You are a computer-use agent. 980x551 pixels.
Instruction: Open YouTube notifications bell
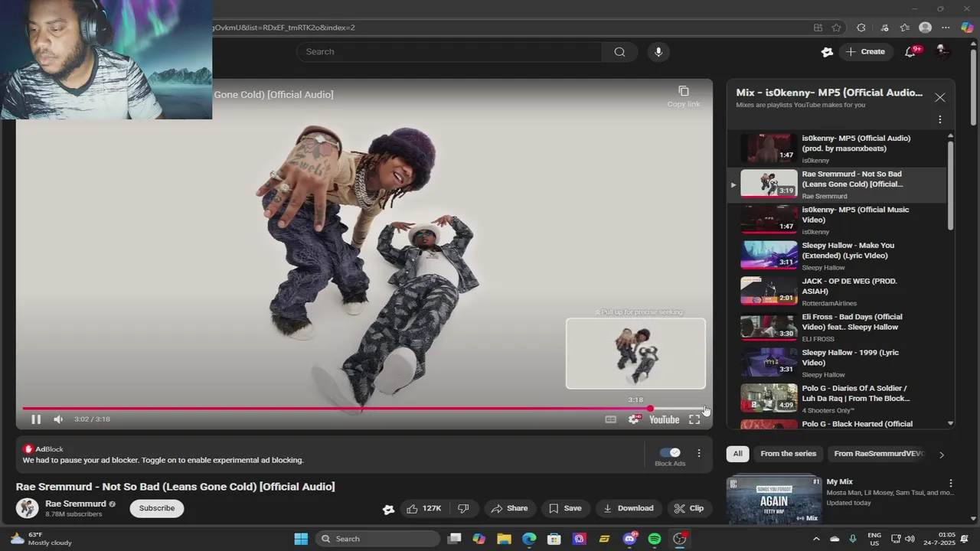pyautogui.click(x=910, y=52)
